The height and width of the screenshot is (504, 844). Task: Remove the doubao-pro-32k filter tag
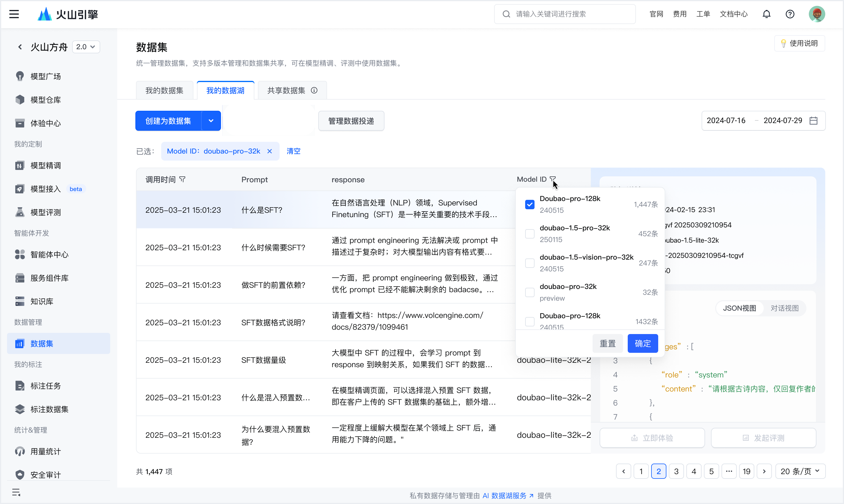269,151
